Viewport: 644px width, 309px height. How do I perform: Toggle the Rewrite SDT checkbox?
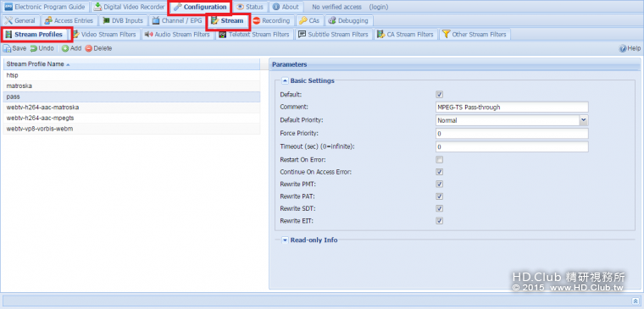point(440,208)
